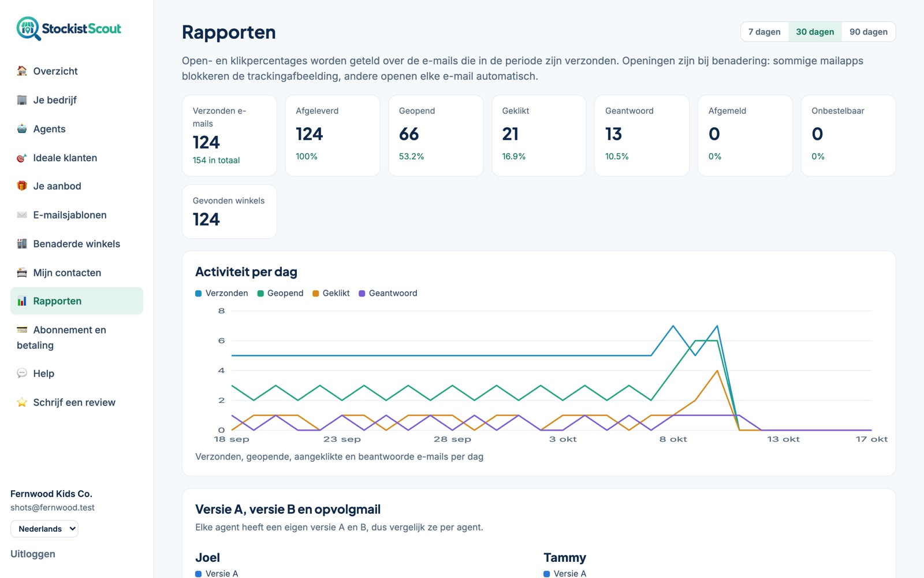This screenshot has height=578, width=924.
Task: Click the Verzonden e-mails stat card
Action: pos(229,136)
